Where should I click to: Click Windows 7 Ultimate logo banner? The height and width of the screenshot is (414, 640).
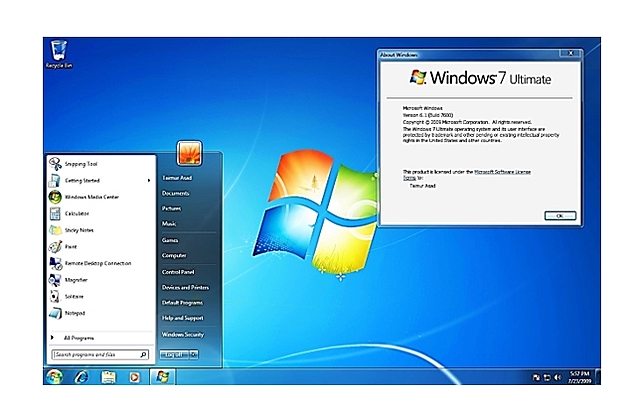[480, 78]
